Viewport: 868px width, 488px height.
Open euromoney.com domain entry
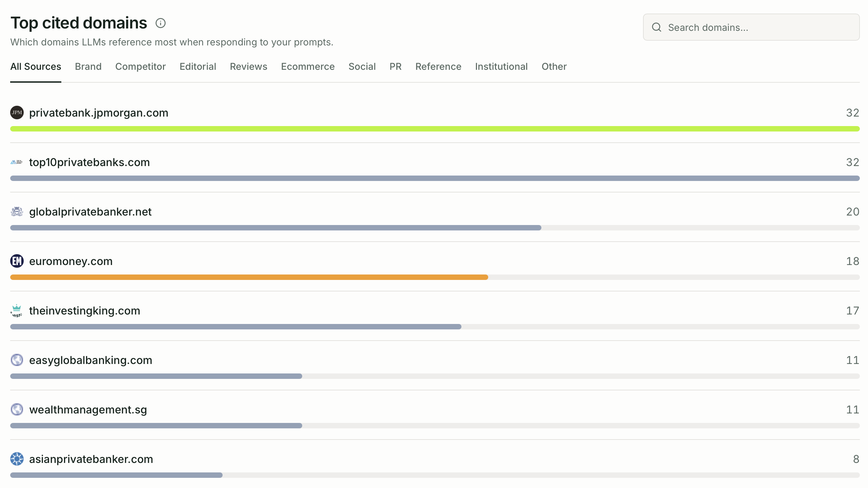(71, 261)
